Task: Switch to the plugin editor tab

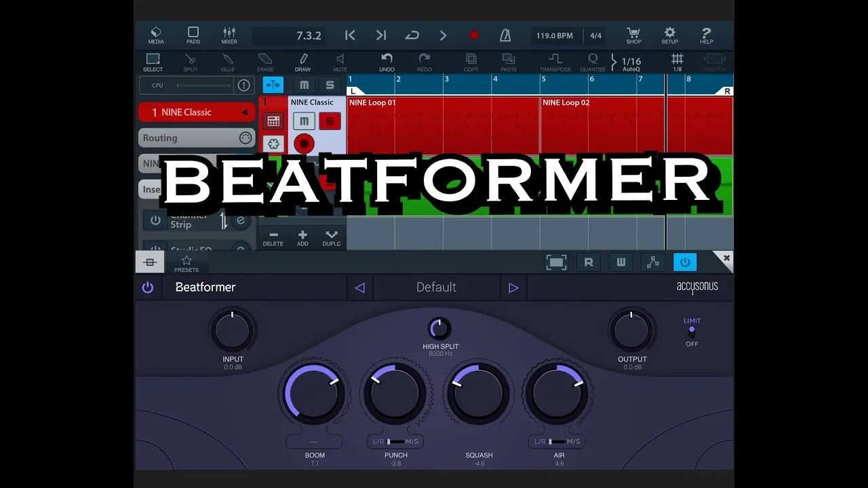Action: click(150, 262)
